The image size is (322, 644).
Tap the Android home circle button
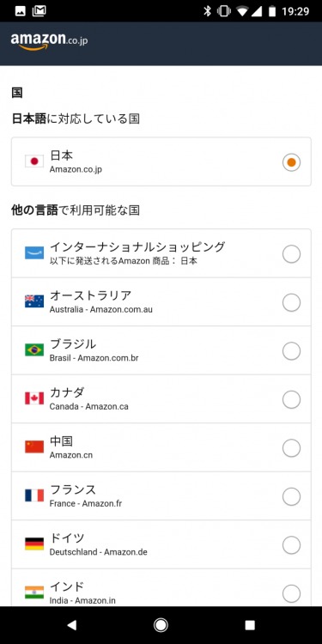tap(161, 625)
